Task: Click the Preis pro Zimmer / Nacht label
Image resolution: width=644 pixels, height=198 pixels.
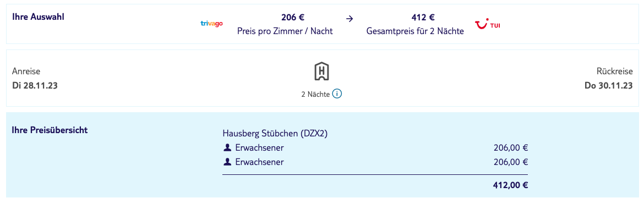Action: 285,31
